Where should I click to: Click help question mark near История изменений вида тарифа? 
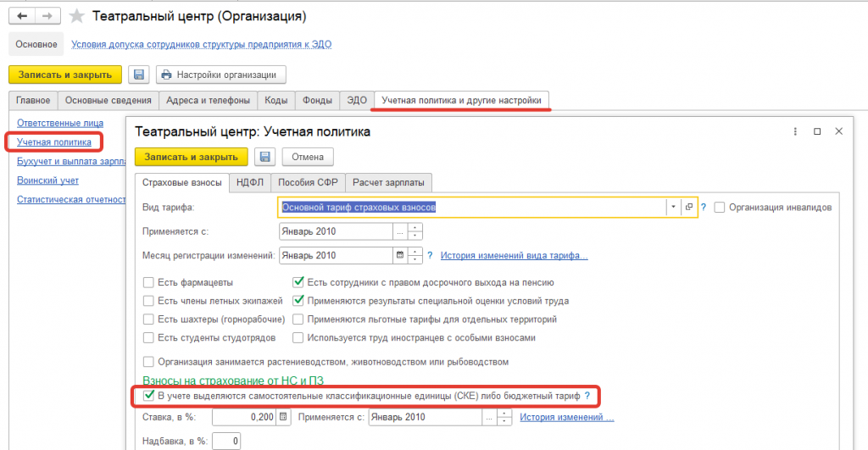(430, 255)
